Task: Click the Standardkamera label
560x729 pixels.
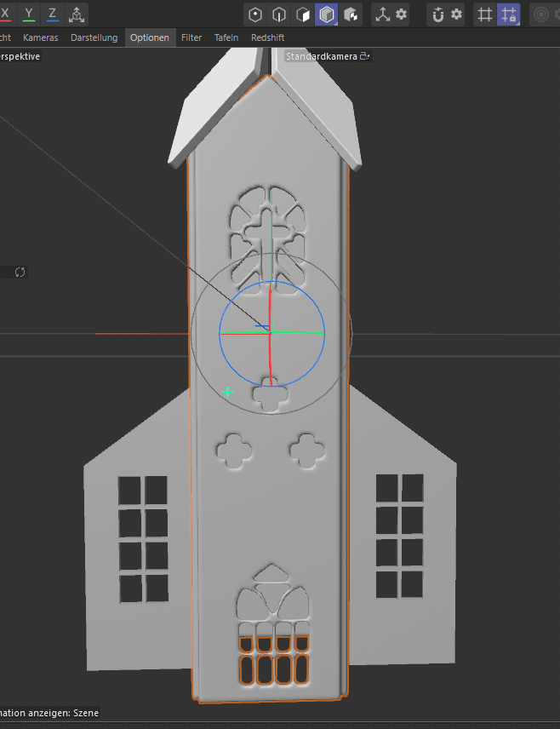Action: (322, 56)
